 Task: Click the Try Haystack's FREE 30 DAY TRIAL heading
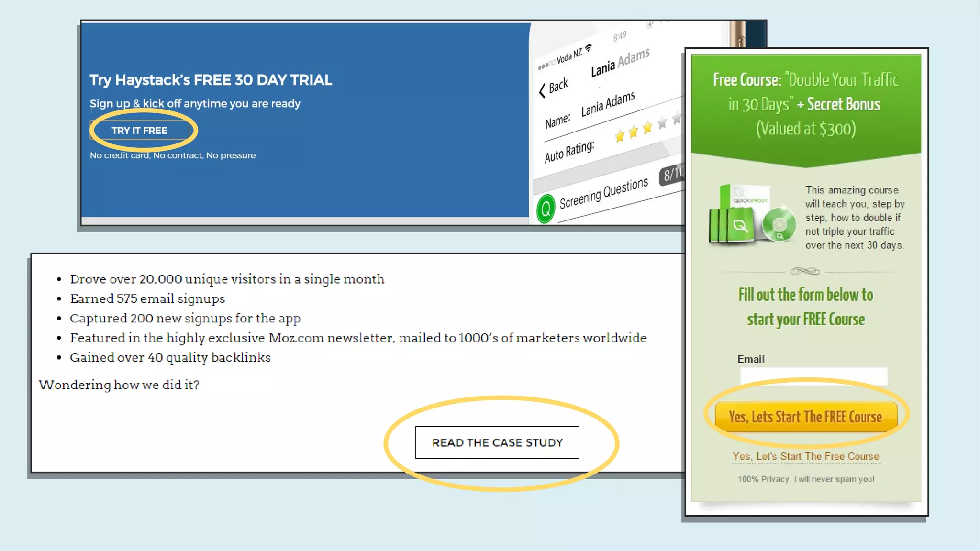click(211, 80)
